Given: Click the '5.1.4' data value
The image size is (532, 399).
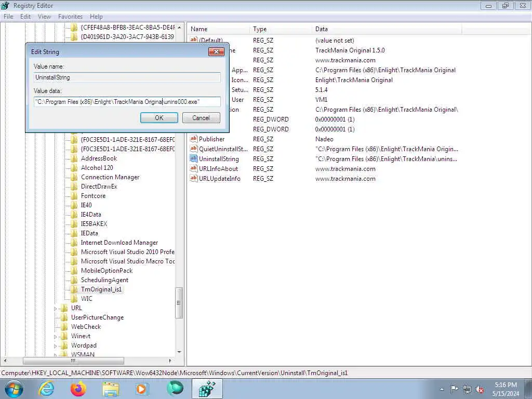Looking at the screenshot, I should [321, 89].
